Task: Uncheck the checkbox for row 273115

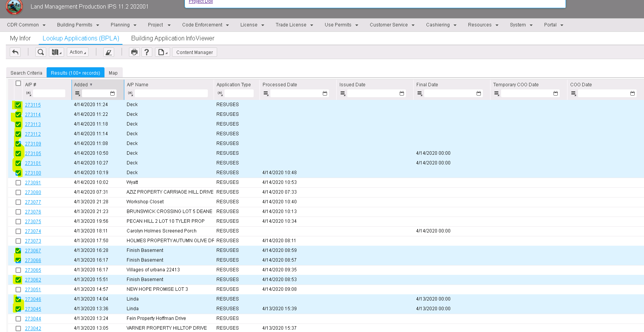Action: pyautogui.click(x=18, y=105)
